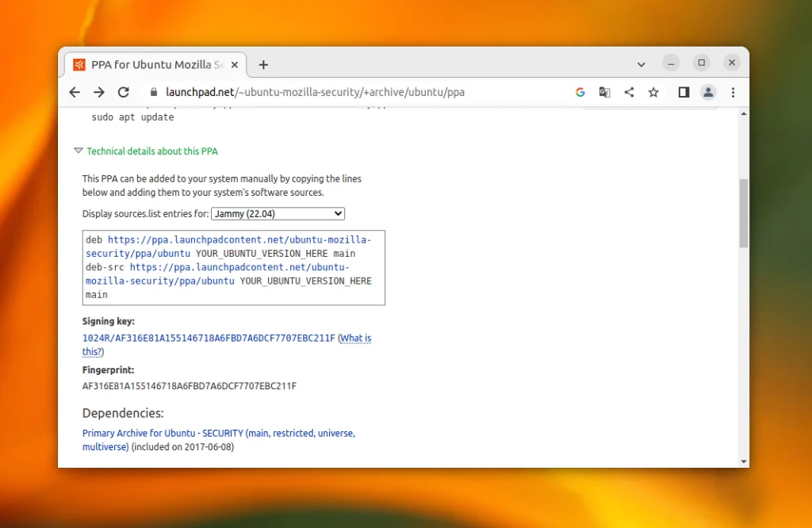View site security padlock info
The image size is (812, 528).
[153, 92]
